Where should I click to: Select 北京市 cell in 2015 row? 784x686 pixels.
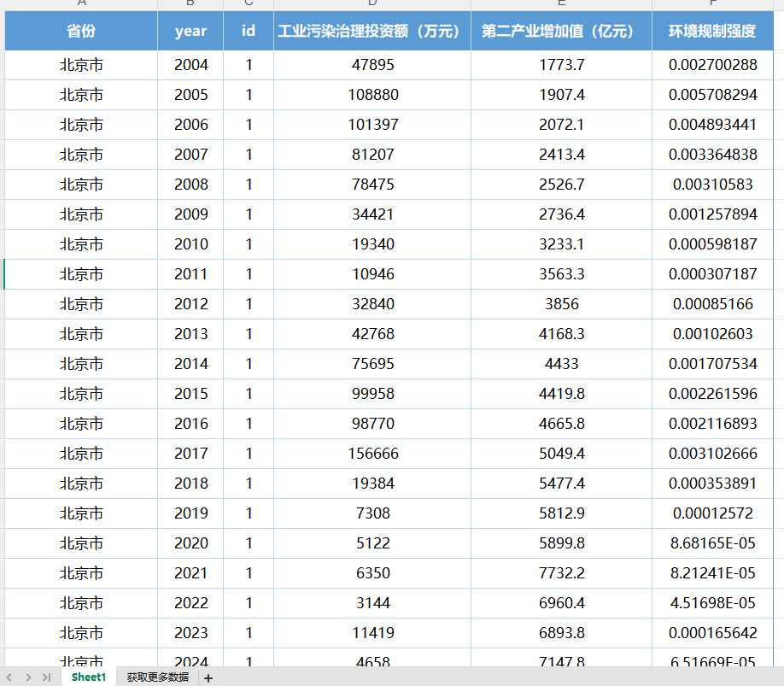(x=81, y=394)
